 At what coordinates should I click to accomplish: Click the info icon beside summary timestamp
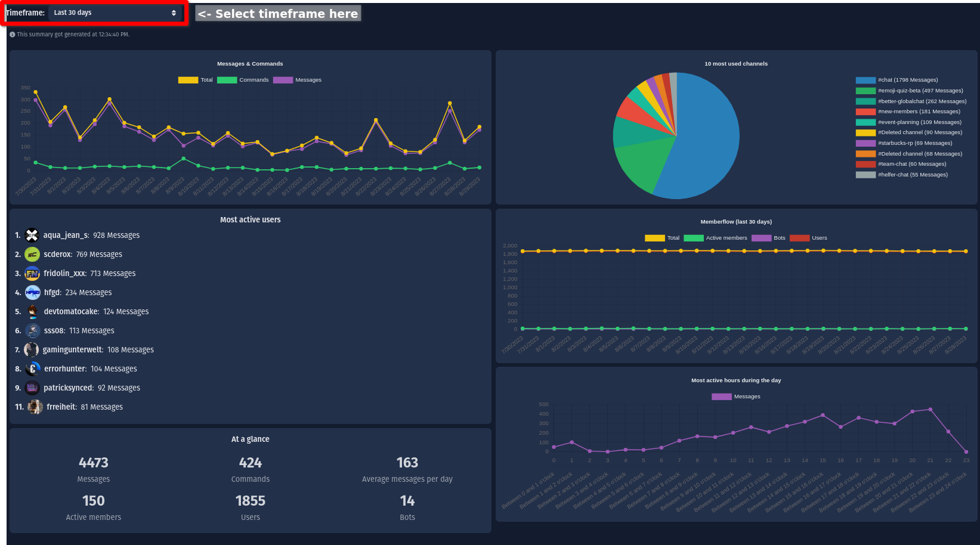click(x=12, y=35)
